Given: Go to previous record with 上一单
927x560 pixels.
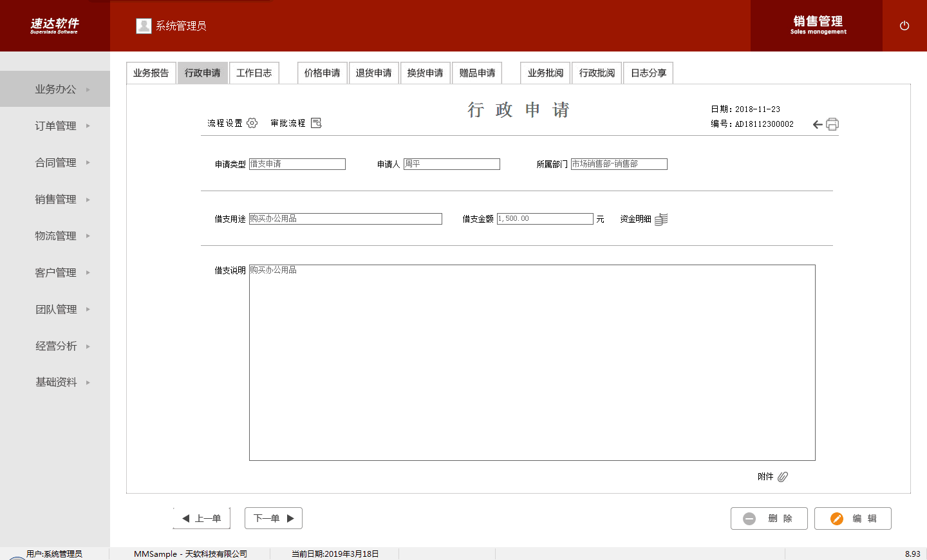Looking at the screenshot, I should coord(201,518).
